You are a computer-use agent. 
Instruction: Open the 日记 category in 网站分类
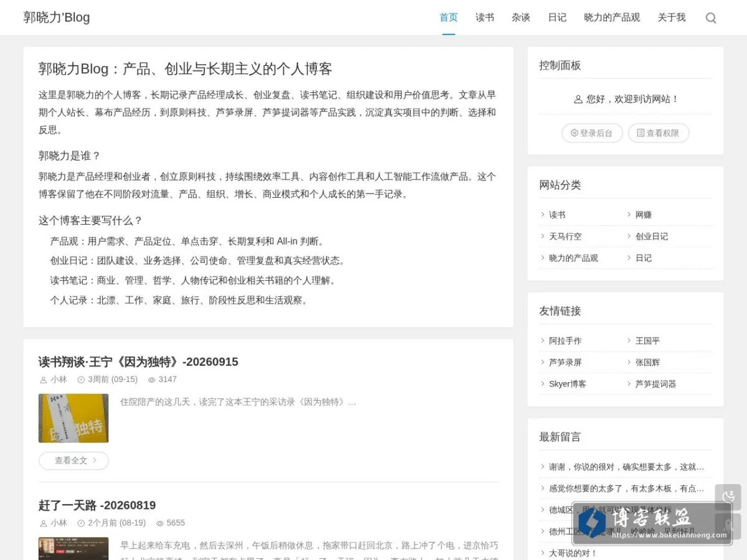(x=644, y=258)
